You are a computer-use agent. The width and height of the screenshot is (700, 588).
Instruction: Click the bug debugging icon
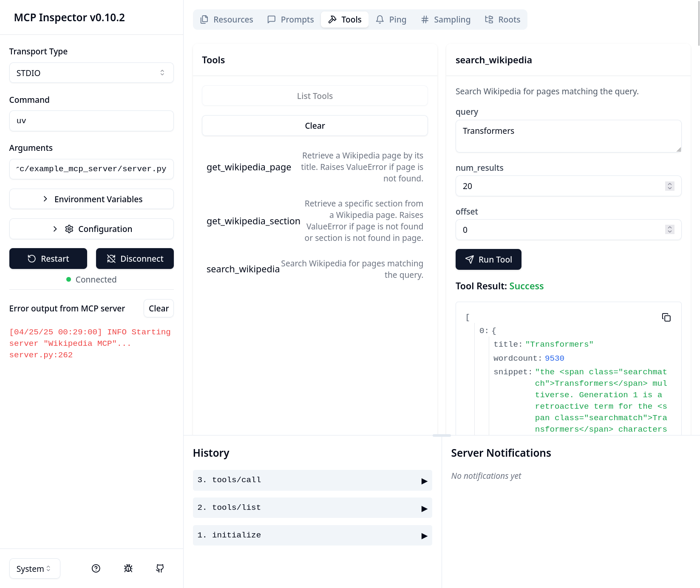click(x=128, y=568)
